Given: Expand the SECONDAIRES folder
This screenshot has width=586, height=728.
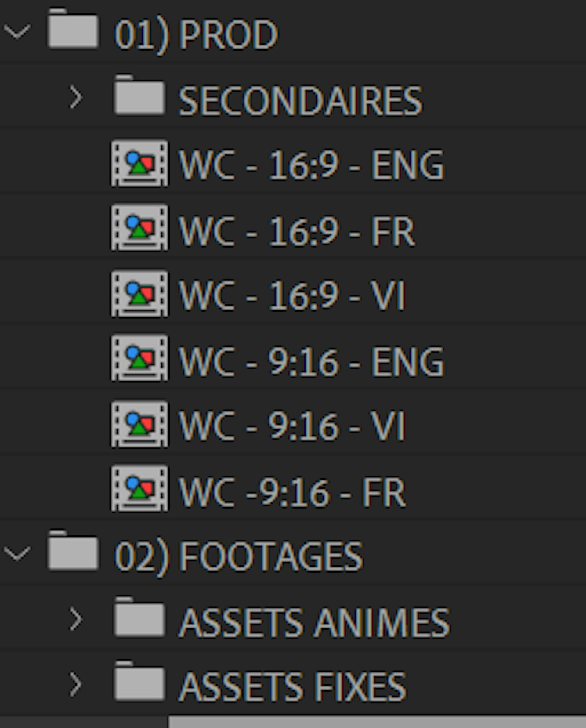Looking at the screenshot, I should (76, 97).
